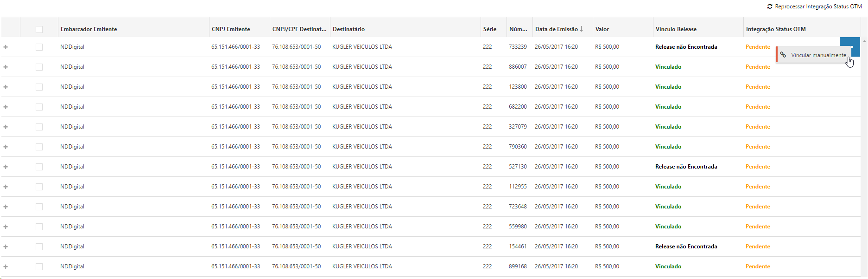Expand the row with number 886007
This screenshot has width=868, height=279.
[x=6, y=67]
